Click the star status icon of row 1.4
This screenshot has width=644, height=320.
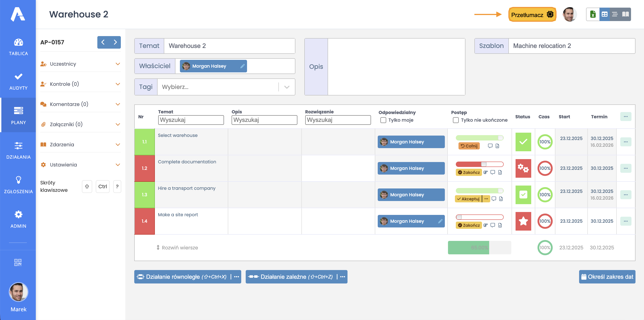click(523, 221)
